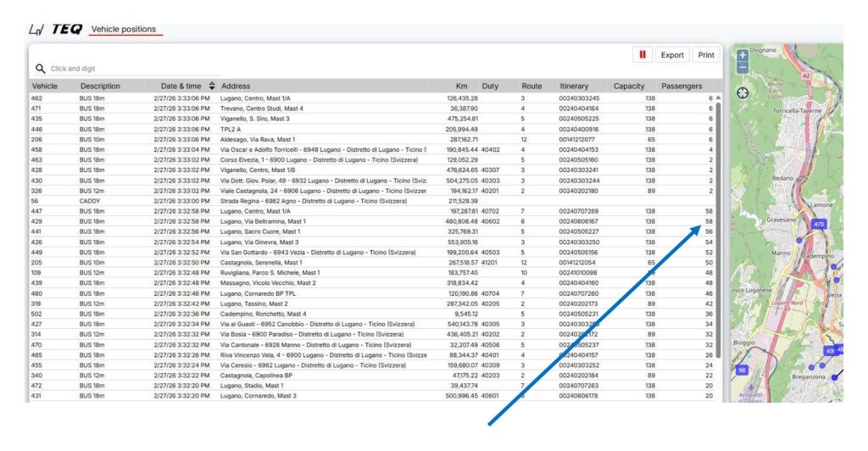Sort by Vehicle column header
The width and height of the screenshot is (868, 451).
(44, 86)
